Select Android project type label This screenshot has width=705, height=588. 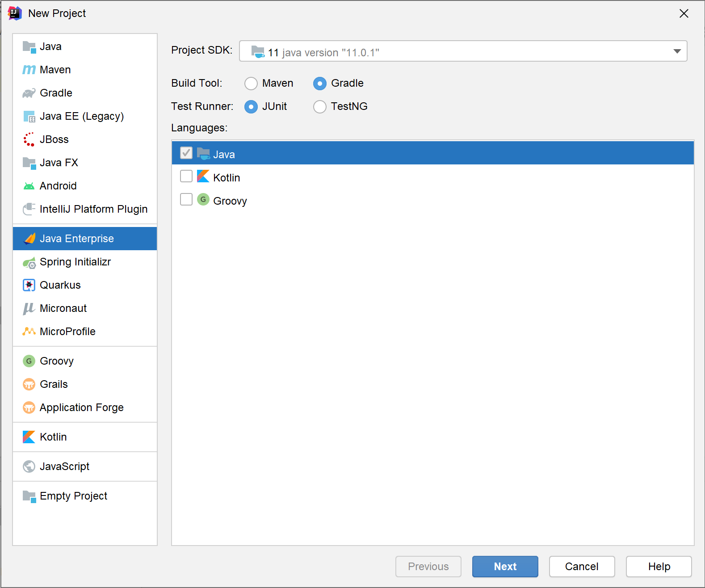(x=58, y=186)
